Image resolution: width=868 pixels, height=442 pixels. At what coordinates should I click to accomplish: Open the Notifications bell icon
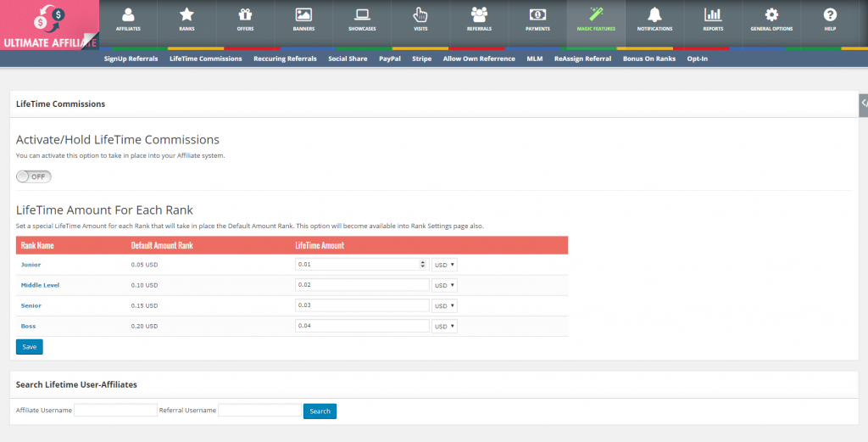coord(654,15)
